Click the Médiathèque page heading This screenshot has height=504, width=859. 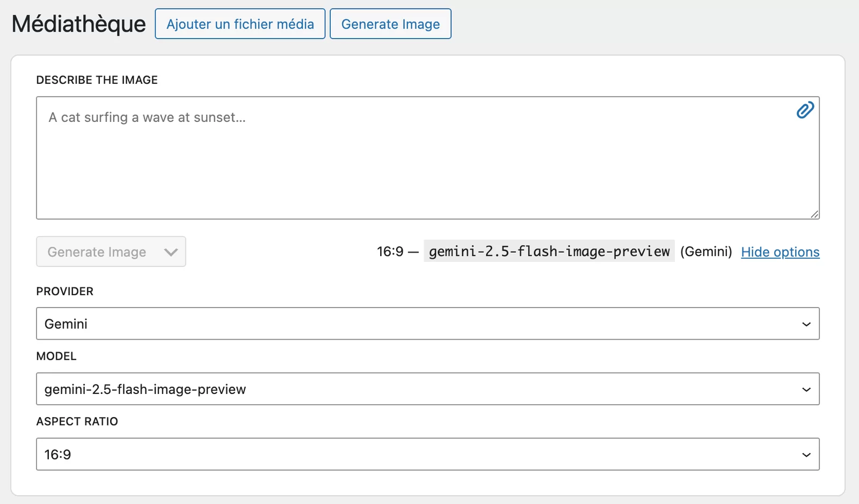(x=78, y=24)
